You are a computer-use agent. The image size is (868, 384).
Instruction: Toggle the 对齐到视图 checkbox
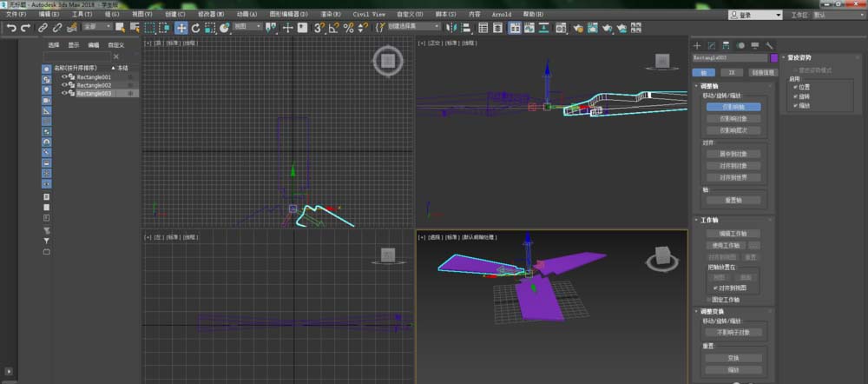tap(716, 287)
